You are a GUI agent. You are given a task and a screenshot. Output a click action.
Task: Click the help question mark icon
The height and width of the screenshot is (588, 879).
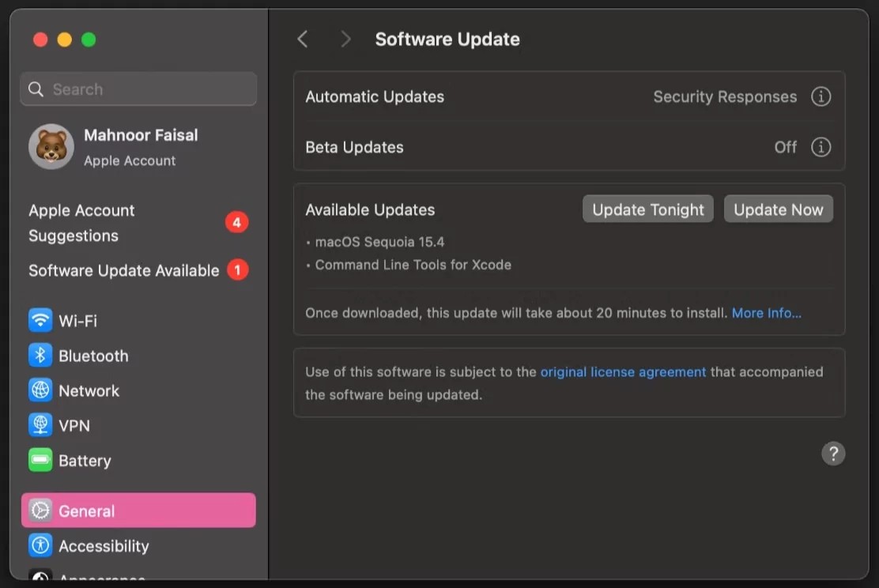(833, 454)
